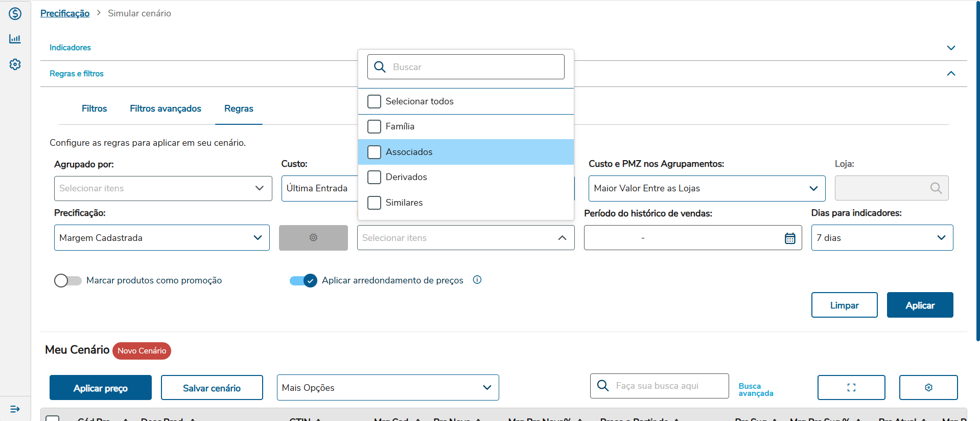Open the pricing dollar icon in sidebar
The height and width of the screenshot is (421, 980).
(x=15, y=14)
